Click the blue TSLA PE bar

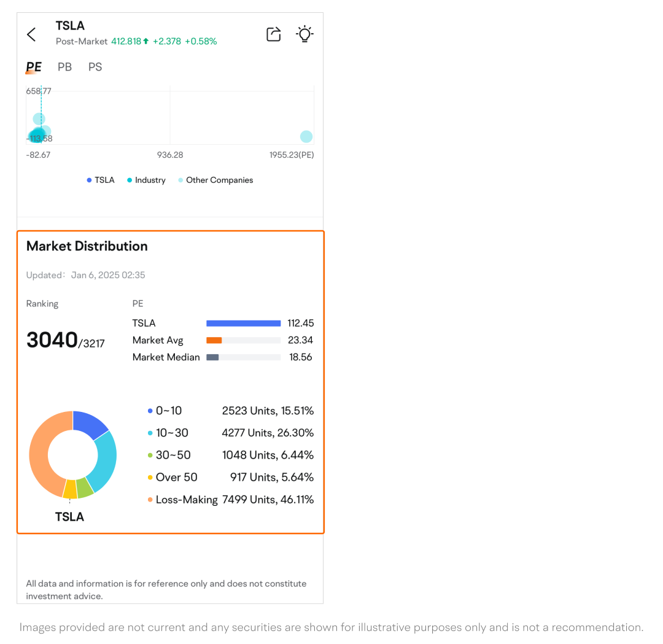pos(243,323)
